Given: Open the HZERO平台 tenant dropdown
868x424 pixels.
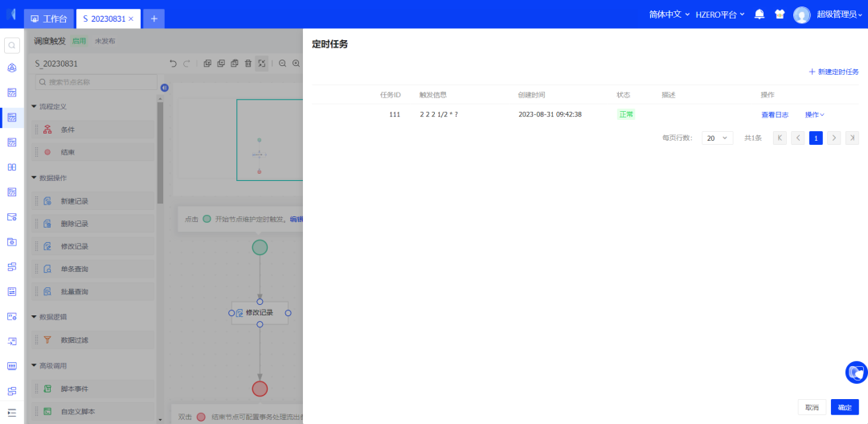Looking at the screenshot, I should [719, 14].
